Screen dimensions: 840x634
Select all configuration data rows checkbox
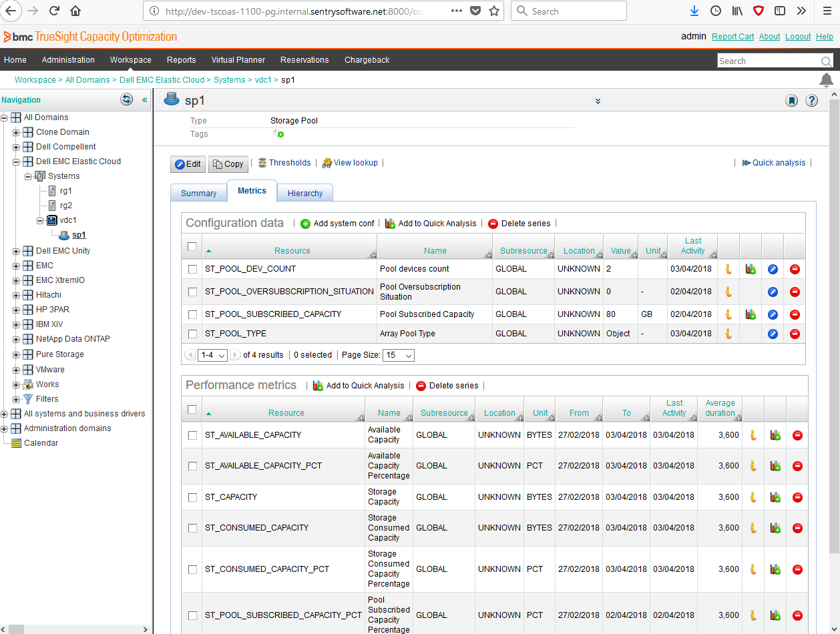[x=192, y=246]
